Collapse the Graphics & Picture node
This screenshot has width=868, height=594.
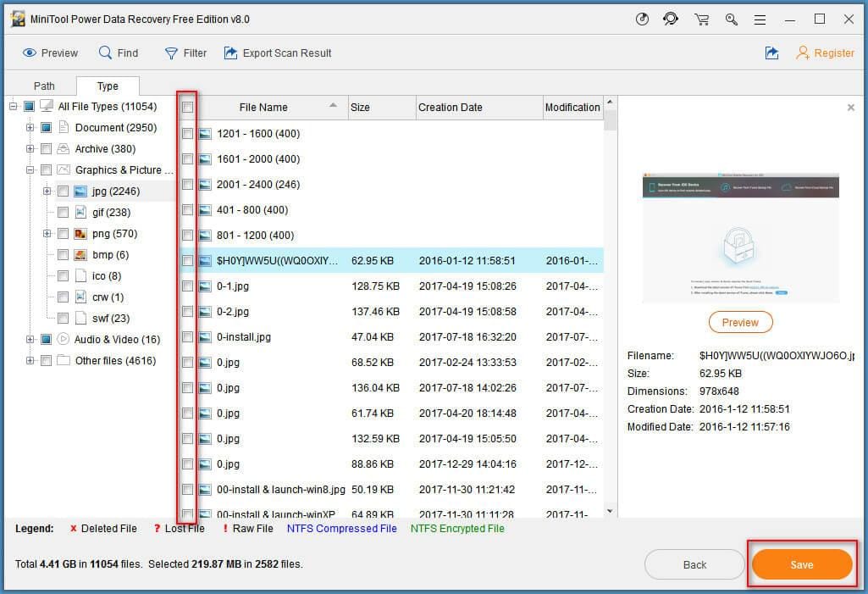pyautogui.click(x=30, y=169)
